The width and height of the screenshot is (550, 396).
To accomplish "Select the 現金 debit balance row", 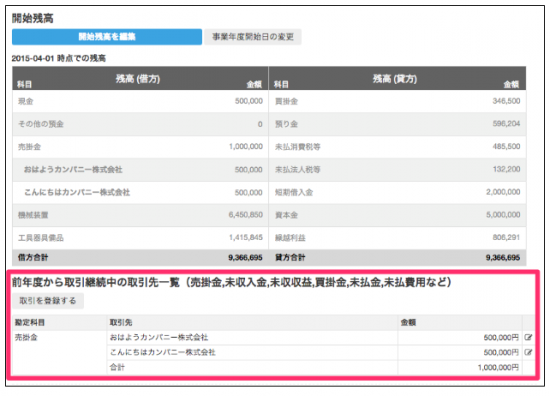I will coord(140,101).
